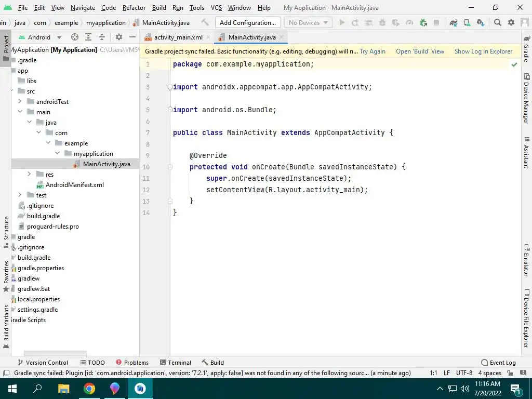Viewport: 532px width, 399px height.
Task: Collapse the main folder
Action: [20, 112]
